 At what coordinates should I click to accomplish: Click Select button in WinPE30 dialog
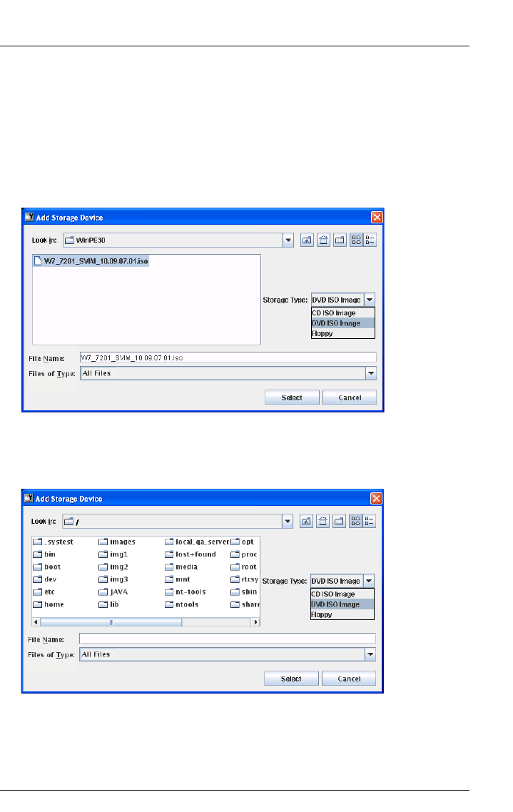coord(292,397)
